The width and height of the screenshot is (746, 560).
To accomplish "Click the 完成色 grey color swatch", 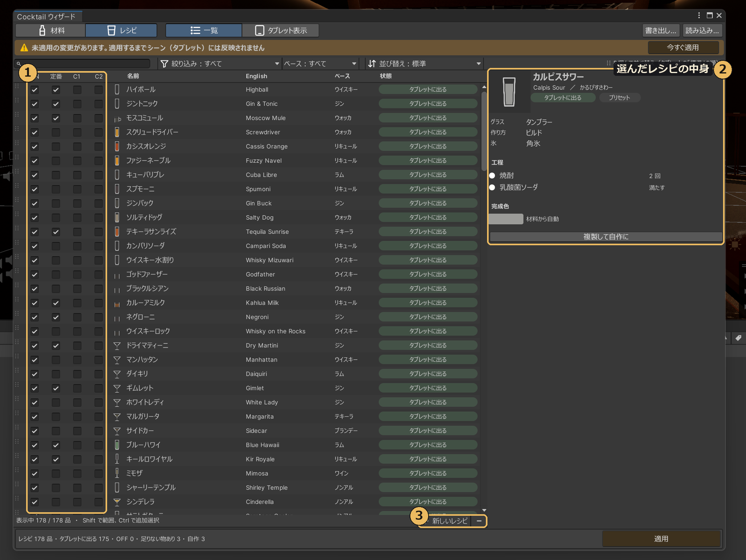I will pos(506,219).
